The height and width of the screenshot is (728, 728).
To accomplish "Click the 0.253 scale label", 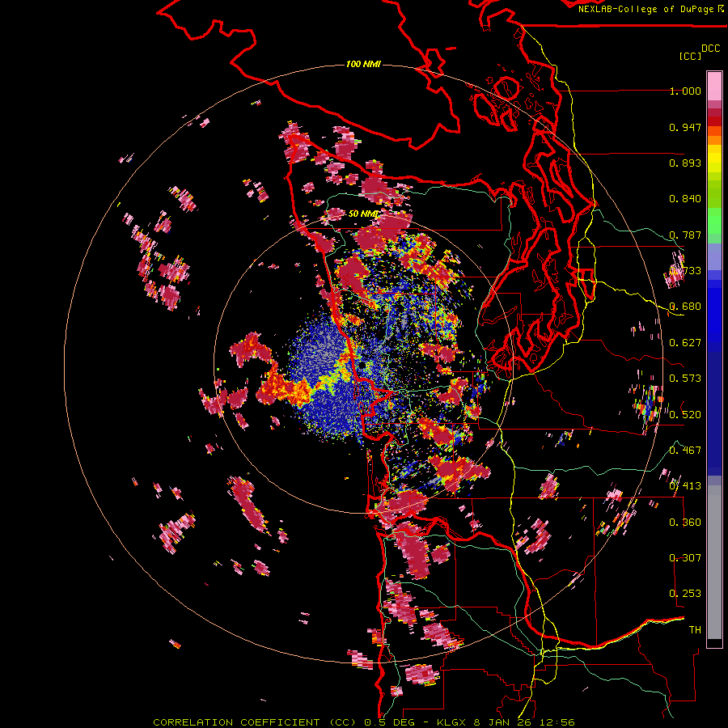I will coord(685,594).
